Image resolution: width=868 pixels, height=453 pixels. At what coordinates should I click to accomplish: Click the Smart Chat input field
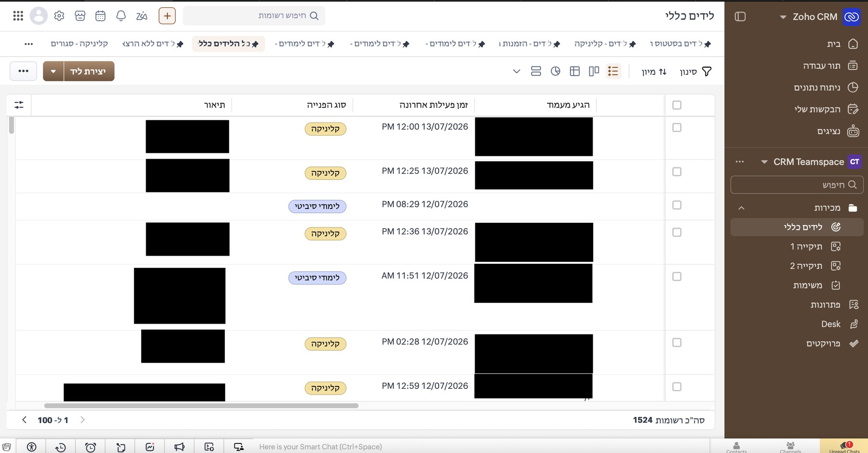[x=482, y=447]
